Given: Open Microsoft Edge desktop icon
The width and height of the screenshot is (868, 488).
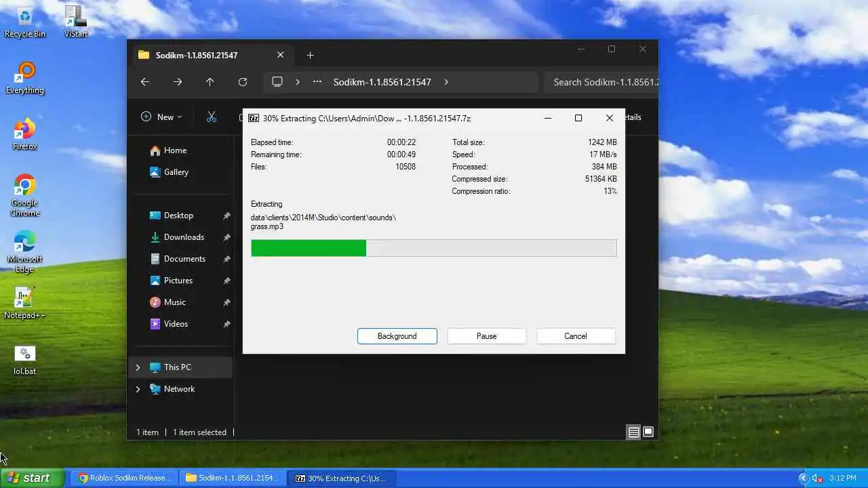Looking at the screenshot, I should pyautogui.click(x=25, y=251).
